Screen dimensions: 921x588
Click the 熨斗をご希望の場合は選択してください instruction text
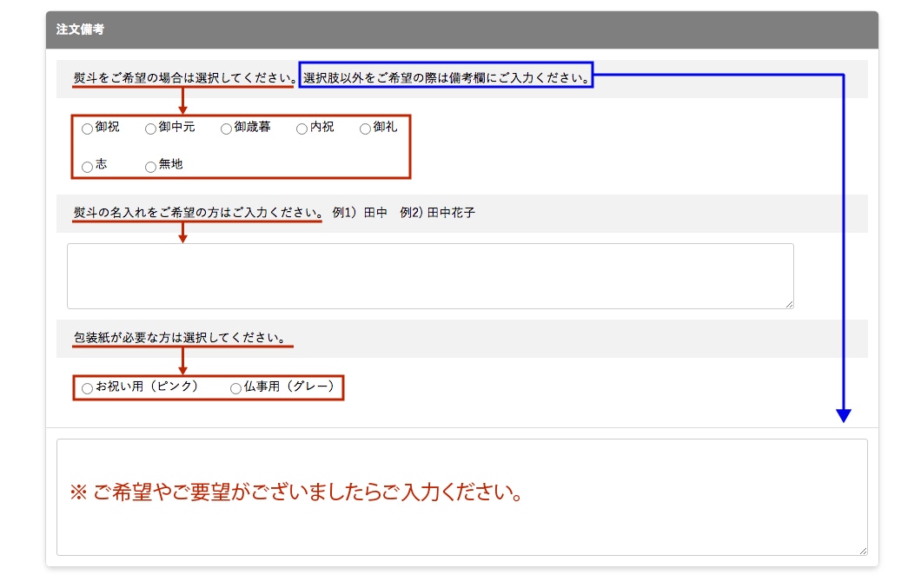click(184, 78)
